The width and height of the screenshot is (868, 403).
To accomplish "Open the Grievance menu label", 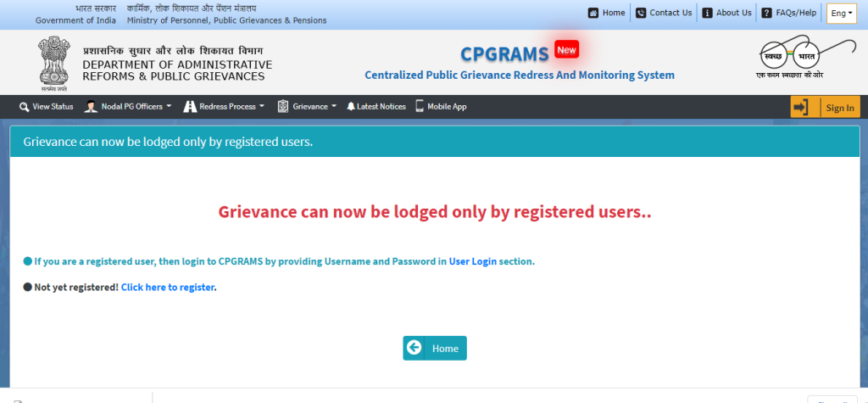I will click(x=310, y=106).
